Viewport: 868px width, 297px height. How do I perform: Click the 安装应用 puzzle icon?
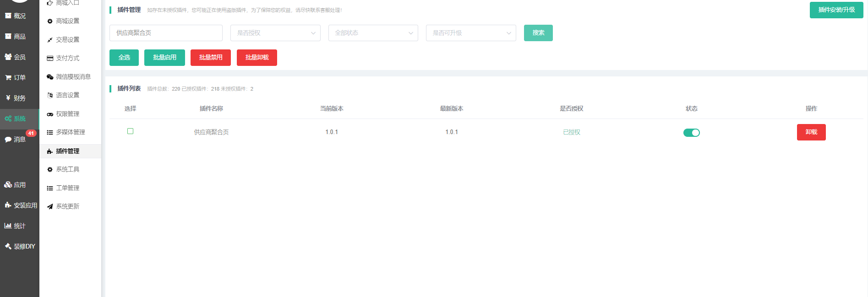pos(8,205)
